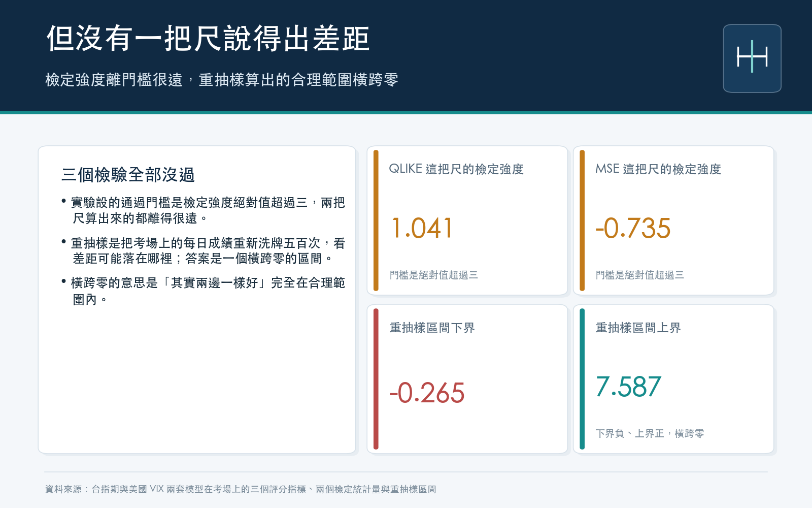Click the value -0.735
Screen dimensions: 812x508
tap(633, 228)
